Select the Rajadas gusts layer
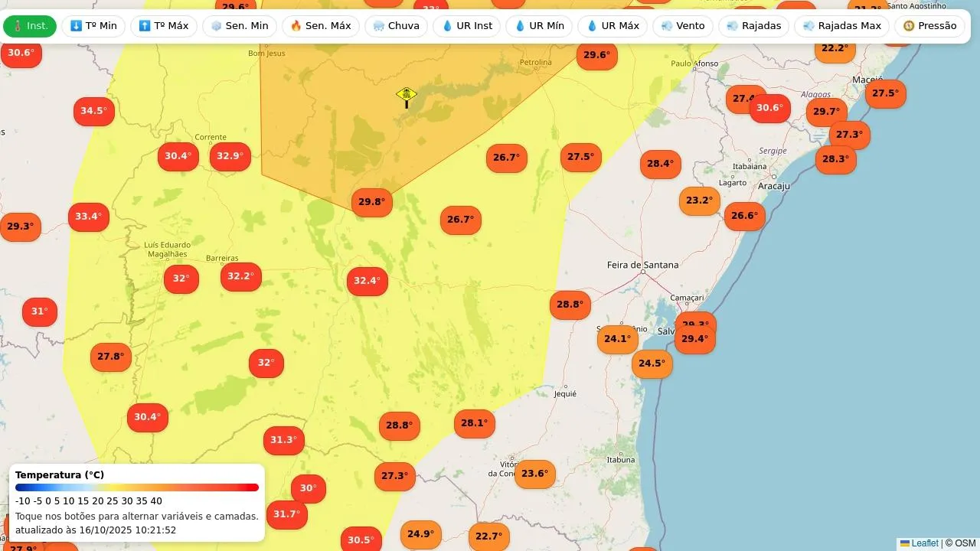980x551 pixels. point(753,26)
